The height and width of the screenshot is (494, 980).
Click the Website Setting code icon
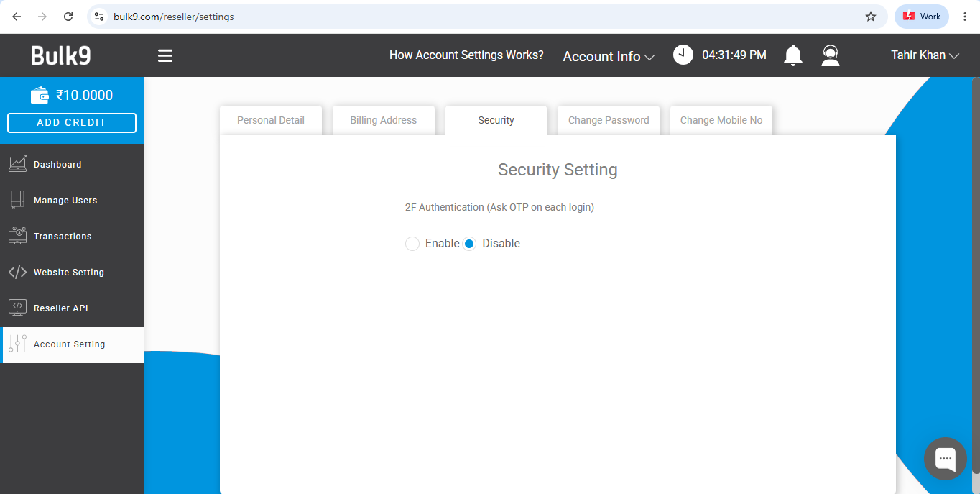pos(18,272)
